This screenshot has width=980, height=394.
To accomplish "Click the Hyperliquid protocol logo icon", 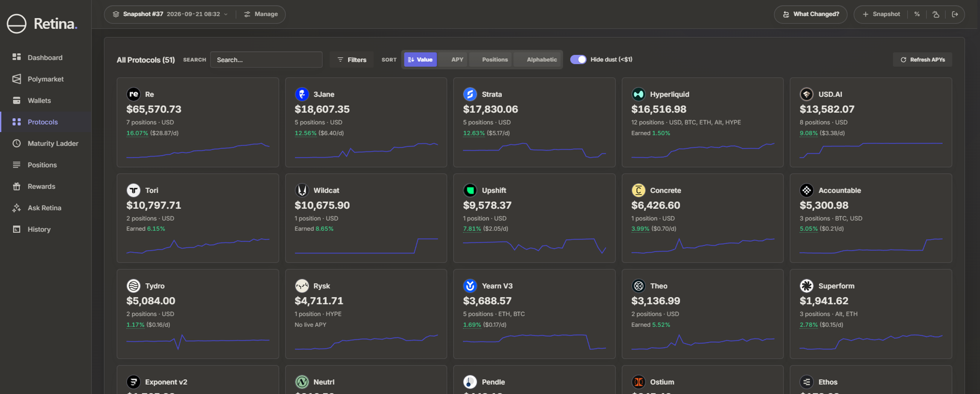I will pos(638,94).
